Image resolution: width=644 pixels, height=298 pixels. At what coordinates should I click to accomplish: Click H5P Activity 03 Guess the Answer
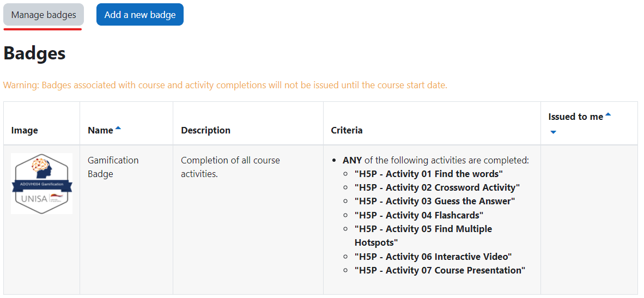[x=435, y=202]
